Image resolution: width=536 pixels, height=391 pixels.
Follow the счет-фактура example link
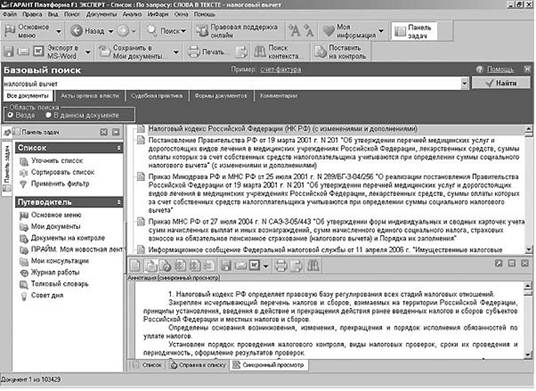click(281, 70)
